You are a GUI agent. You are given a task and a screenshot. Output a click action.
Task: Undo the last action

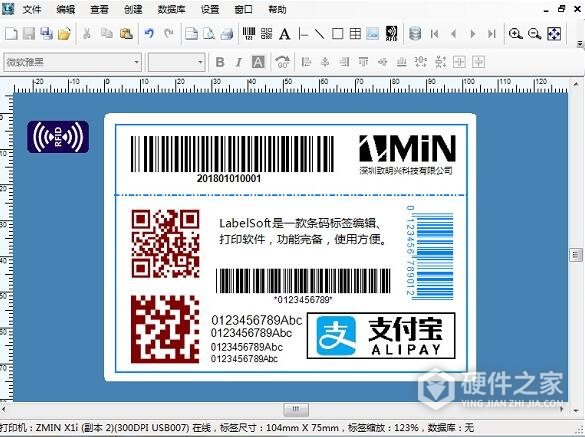point(149,34)
